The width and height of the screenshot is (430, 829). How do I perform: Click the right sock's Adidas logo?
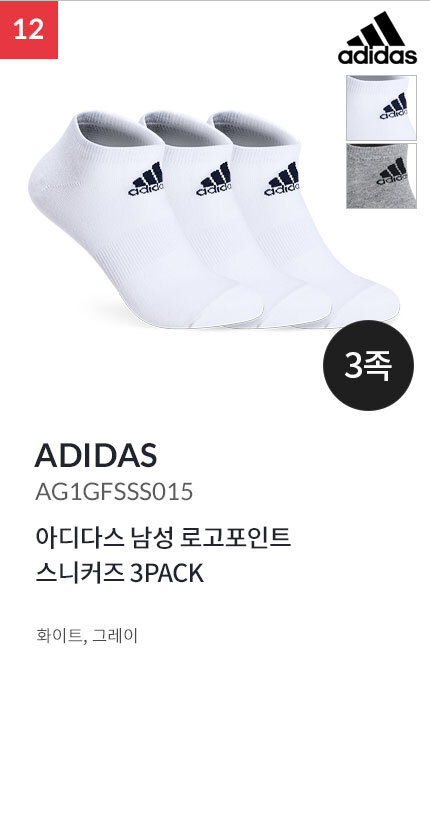(x=281, y=179)
